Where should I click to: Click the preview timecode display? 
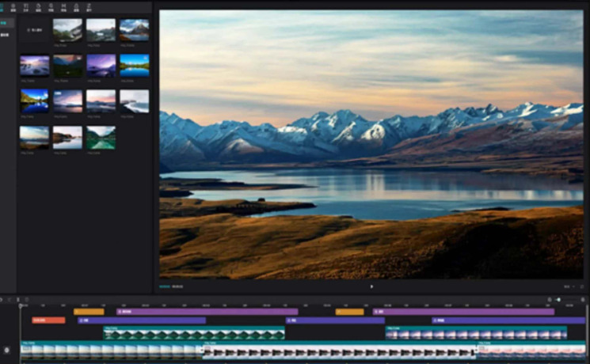[171, 286]
